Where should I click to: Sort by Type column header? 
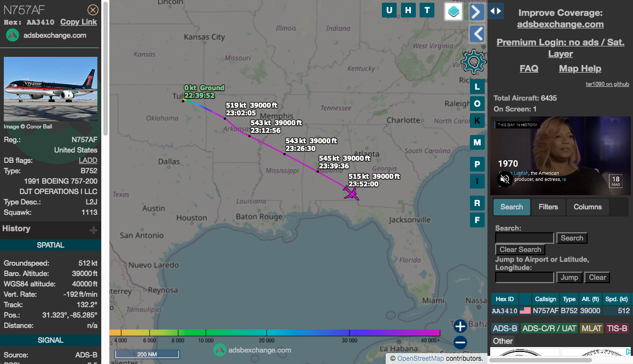(569, 299)
